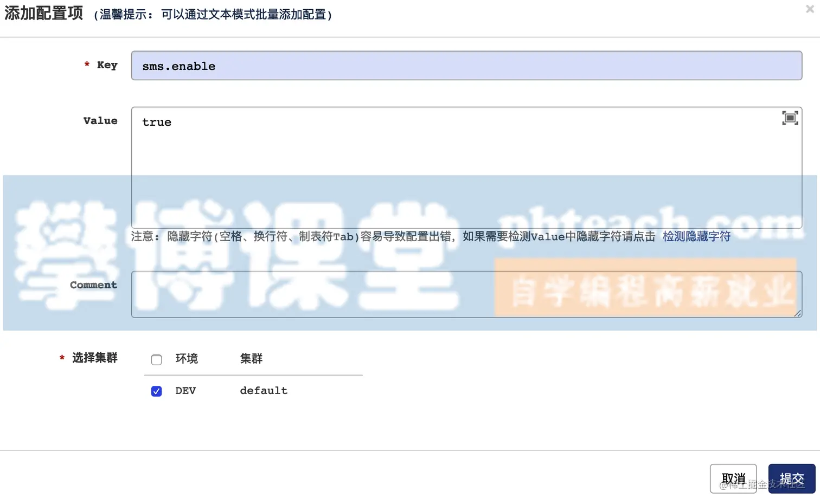The height and width of the screenshot is (504, 820).
Task: Submit with the 提交 button
Action: [792, 479]
